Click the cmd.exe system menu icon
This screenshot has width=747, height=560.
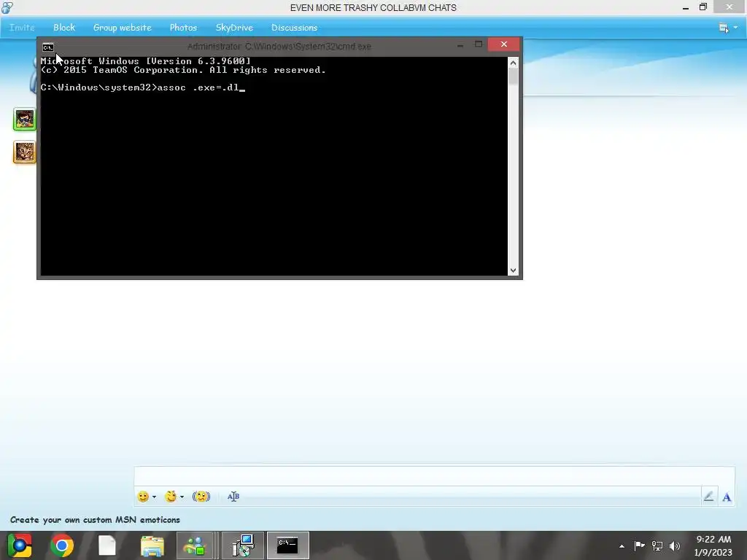click(x=48, y=47)
